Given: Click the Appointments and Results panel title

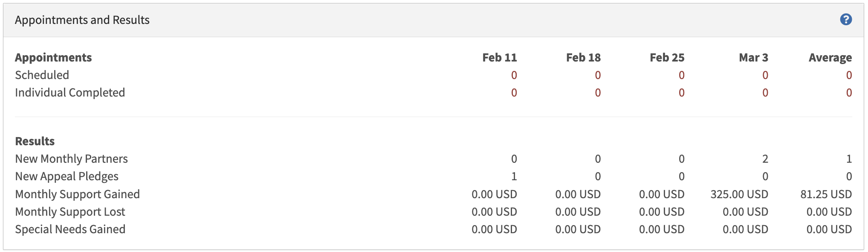Looking at the screenshot, I should 82,20.
